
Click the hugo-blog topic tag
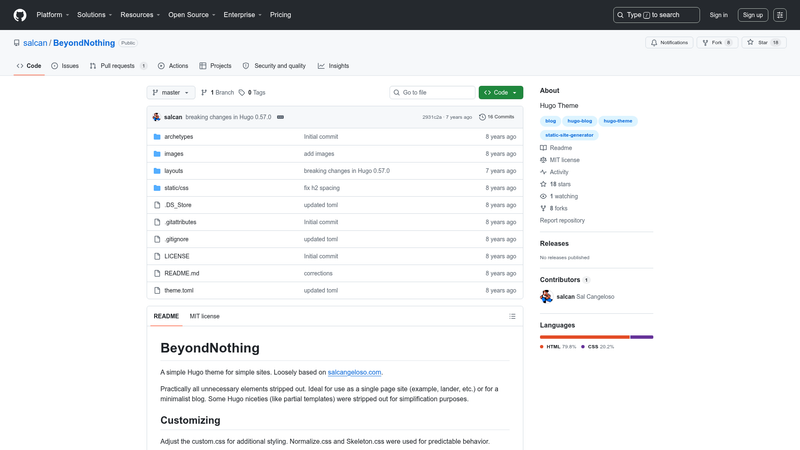580,121
